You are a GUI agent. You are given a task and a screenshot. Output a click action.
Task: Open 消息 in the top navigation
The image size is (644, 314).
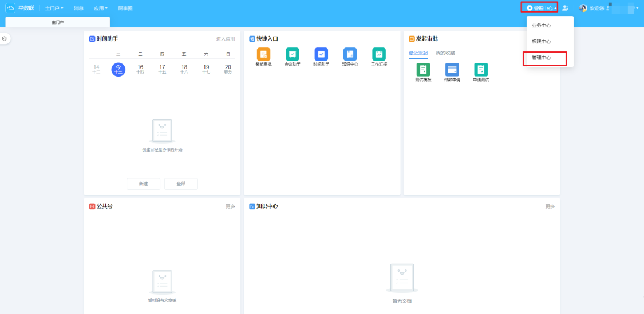click(x=78, y=8)
